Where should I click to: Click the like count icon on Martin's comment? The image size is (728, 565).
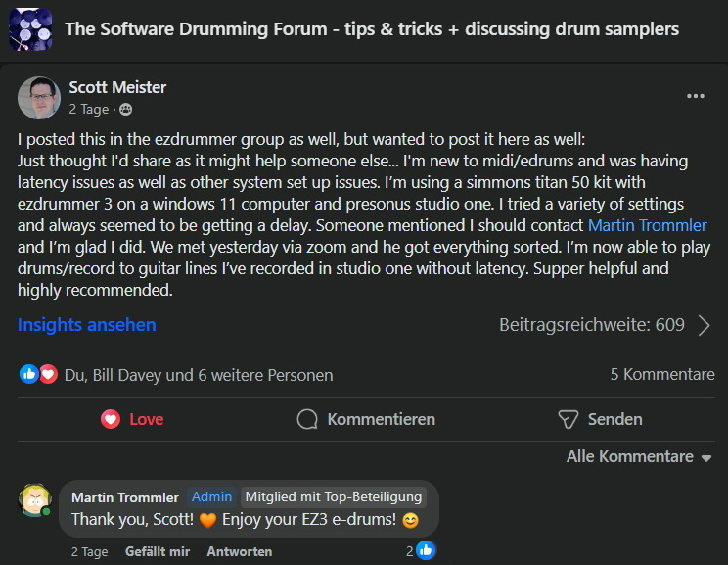tap(426, 550)
